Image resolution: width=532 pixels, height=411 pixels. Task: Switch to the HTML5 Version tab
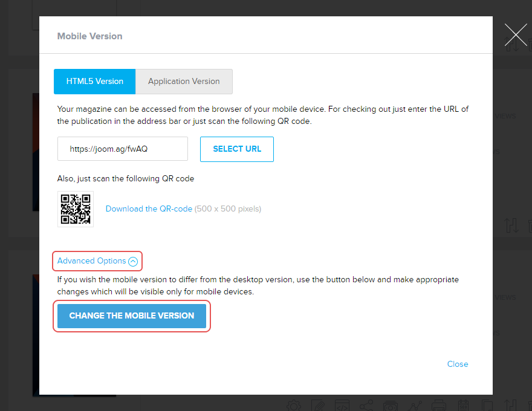94,82
